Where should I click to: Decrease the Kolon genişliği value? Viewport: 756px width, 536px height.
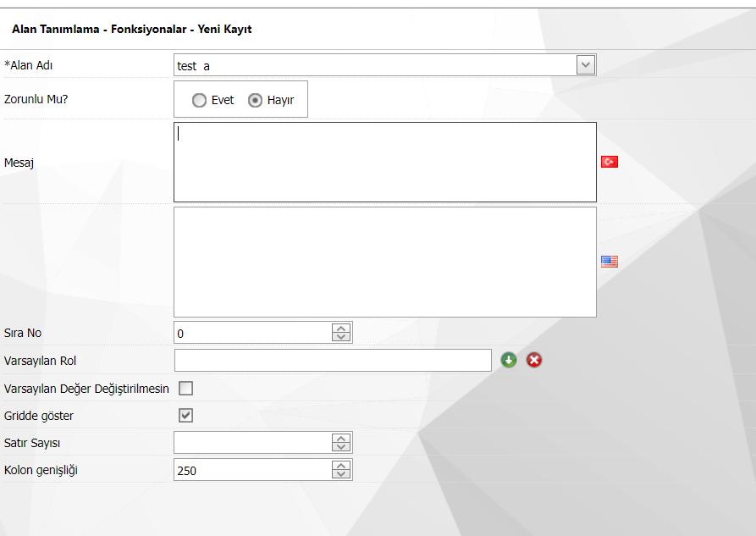341,474
